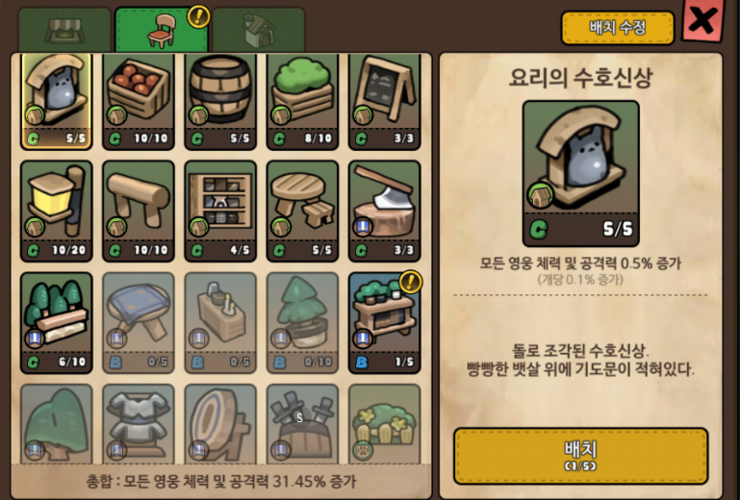Select the wooden barrel item
This screenshot has height=500, width=740.
tap(220, 101)
